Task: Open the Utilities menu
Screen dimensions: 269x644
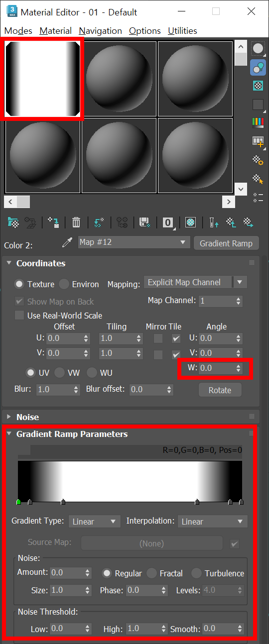Action: coord(182,31)
